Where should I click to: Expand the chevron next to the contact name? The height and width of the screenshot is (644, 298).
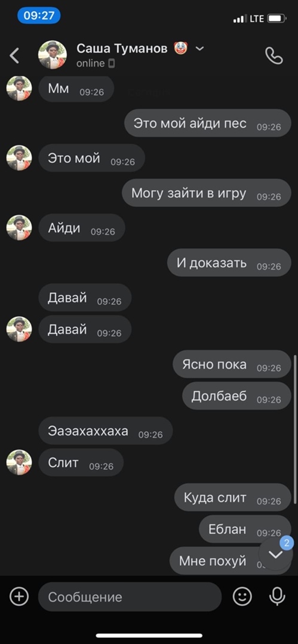(x=199, y=48)
